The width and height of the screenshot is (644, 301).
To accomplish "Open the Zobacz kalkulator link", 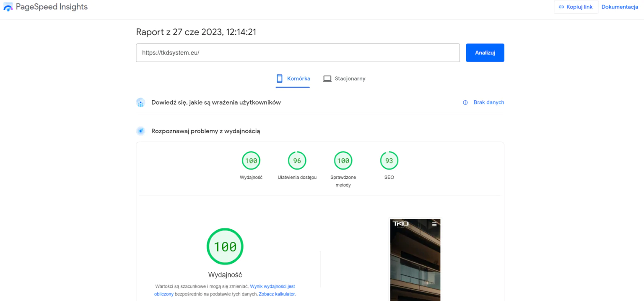I will coord(277,294).
